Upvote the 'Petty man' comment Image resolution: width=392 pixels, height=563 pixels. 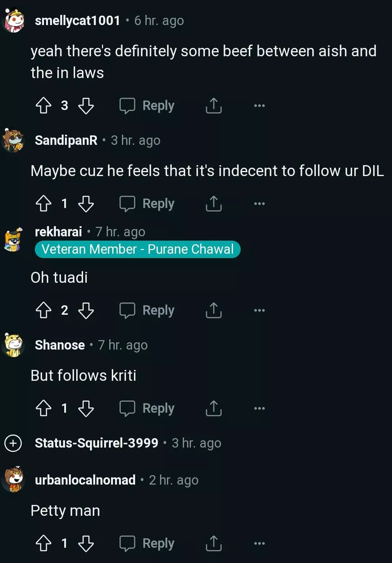(44, 543)
